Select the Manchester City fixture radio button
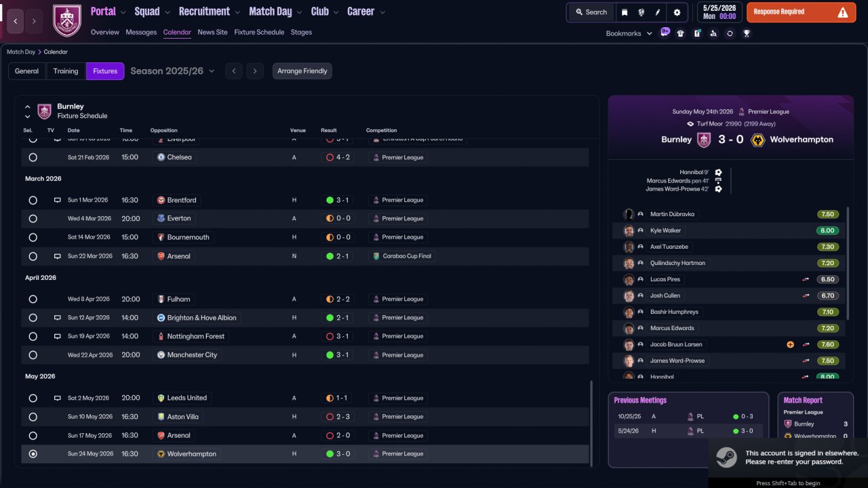The width and height of the screenshot is (868, 488). pos(33,355)
